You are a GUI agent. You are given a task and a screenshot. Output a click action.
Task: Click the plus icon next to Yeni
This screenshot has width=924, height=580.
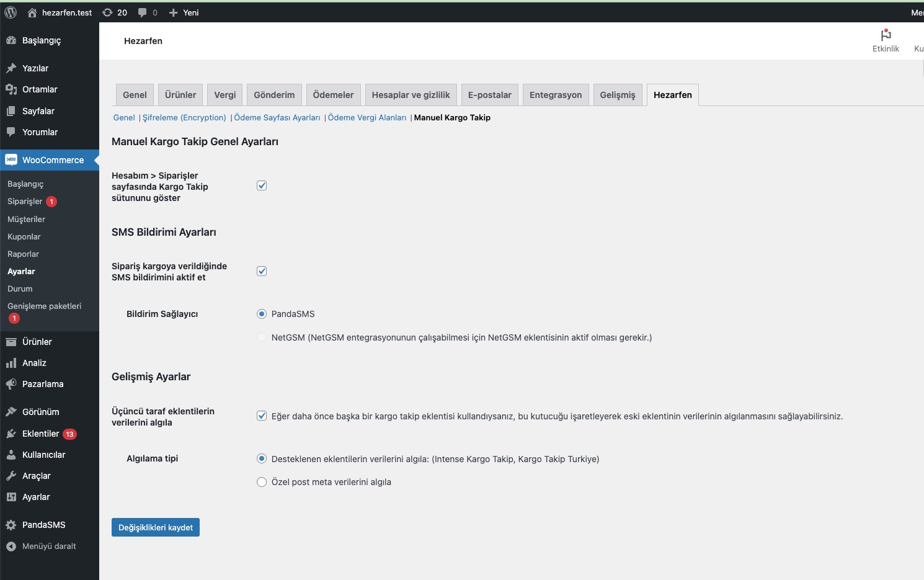174,12
